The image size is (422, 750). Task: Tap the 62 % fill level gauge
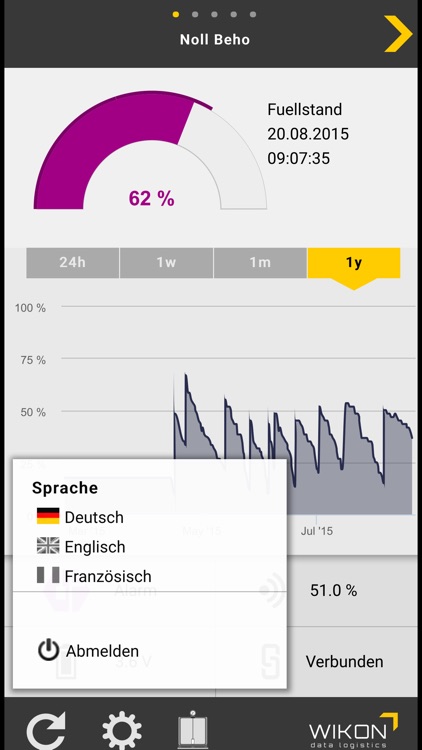(x=150, y=150)
